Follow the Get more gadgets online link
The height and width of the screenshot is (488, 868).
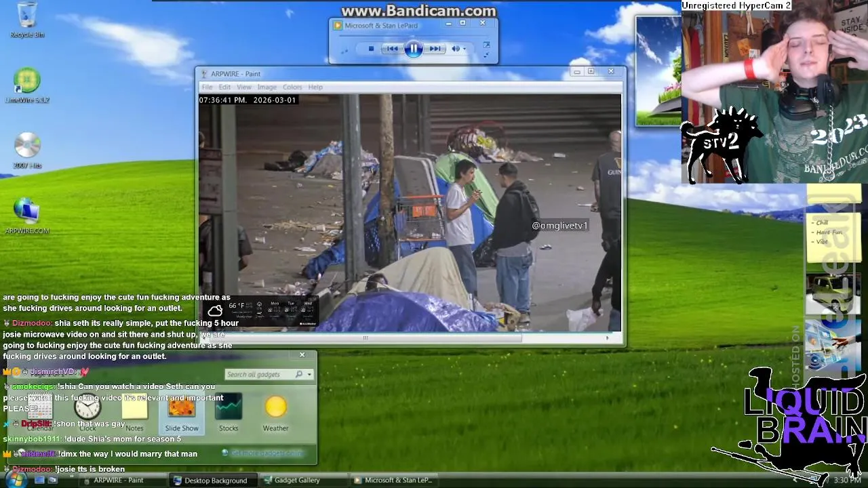pos(267,453)
